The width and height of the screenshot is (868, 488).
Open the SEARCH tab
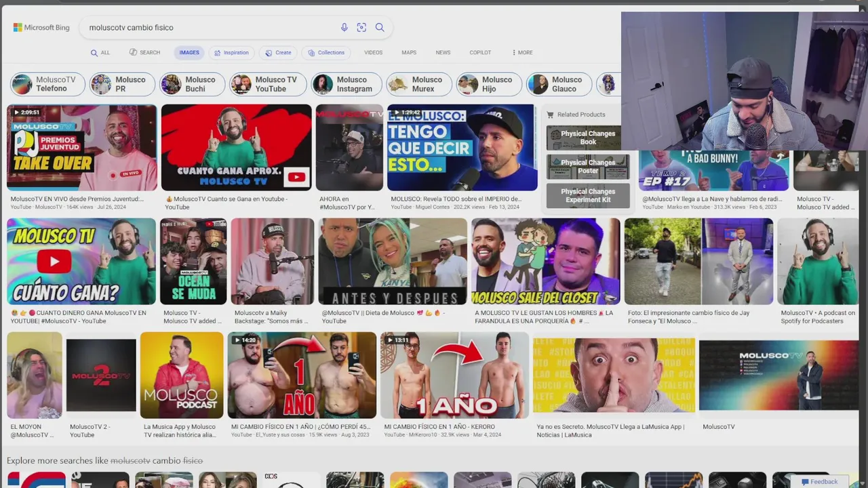(x=144, y=53)
